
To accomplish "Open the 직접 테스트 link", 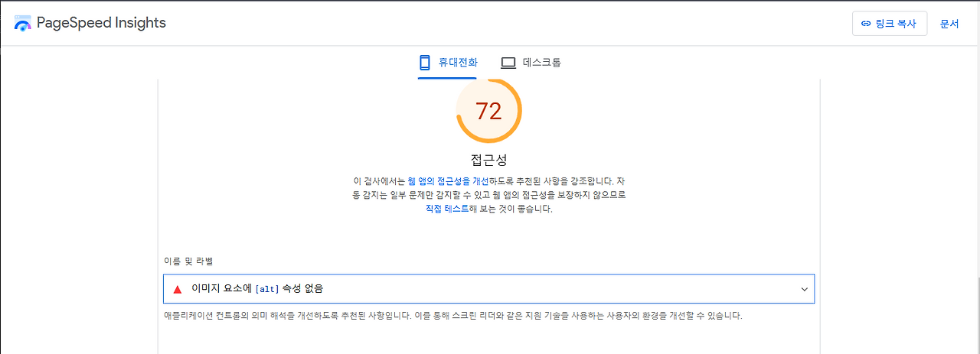I will [x=447, y=209].
